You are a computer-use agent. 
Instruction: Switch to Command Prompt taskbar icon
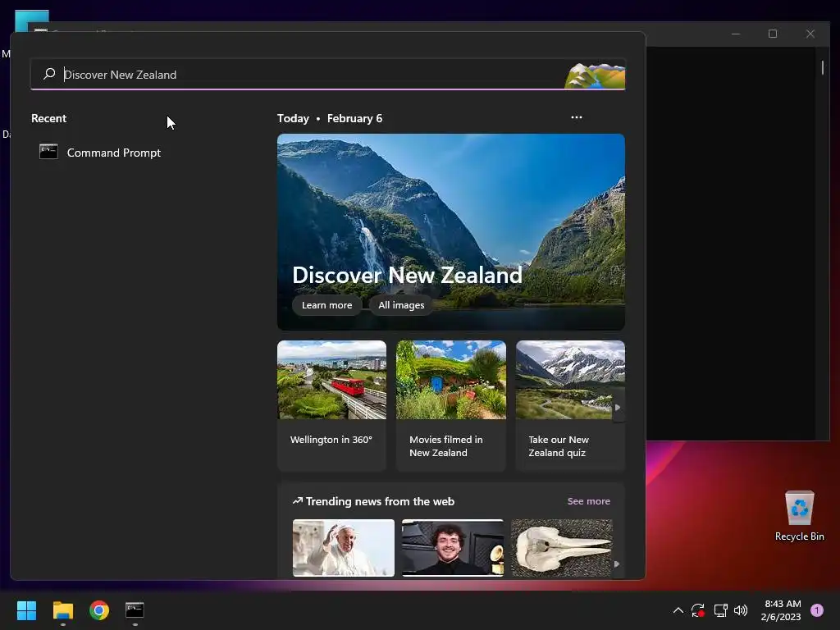[x=135, y=610]
